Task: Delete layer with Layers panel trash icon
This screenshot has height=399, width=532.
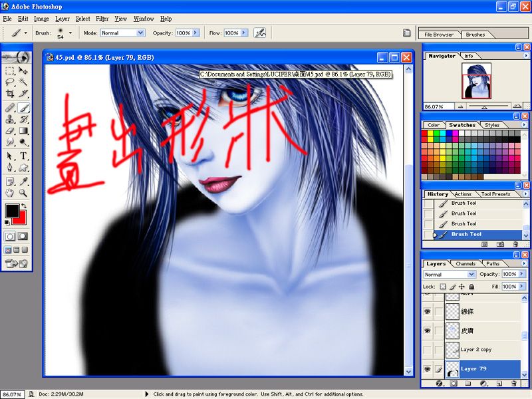Action: click(x=514, y=384)
